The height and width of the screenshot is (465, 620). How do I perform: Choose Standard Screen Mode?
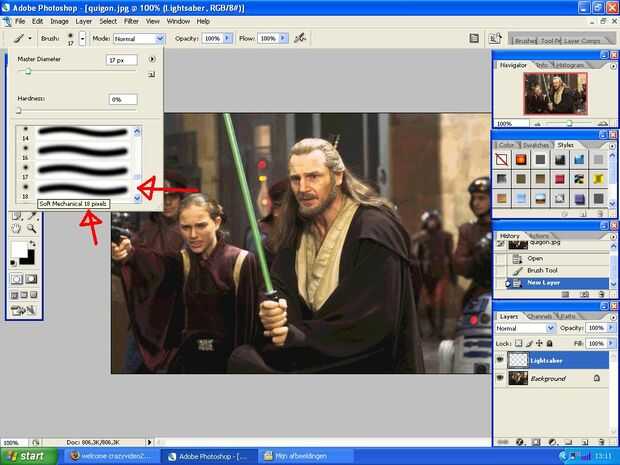click(14, 295)
